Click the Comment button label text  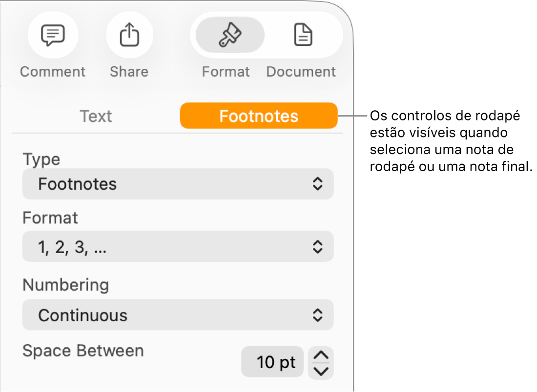(53, 71)
